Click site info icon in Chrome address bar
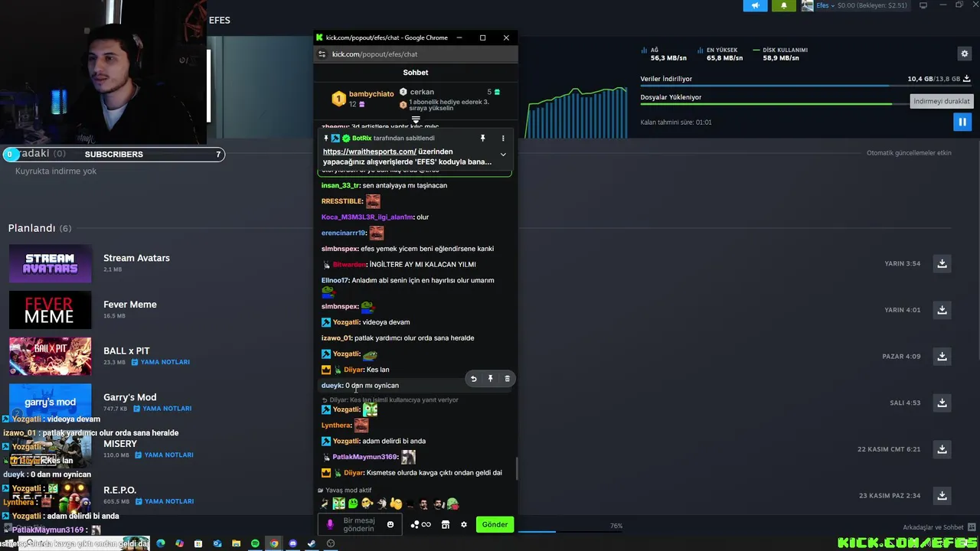980x551 pixels. 322,54
